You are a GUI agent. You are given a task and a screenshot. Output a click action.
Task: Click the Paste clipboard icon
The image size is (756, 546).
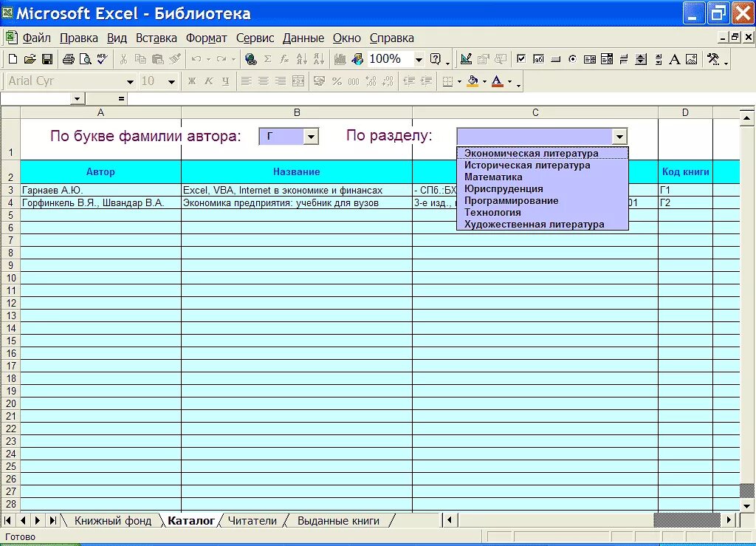click(x=158, y=59)
